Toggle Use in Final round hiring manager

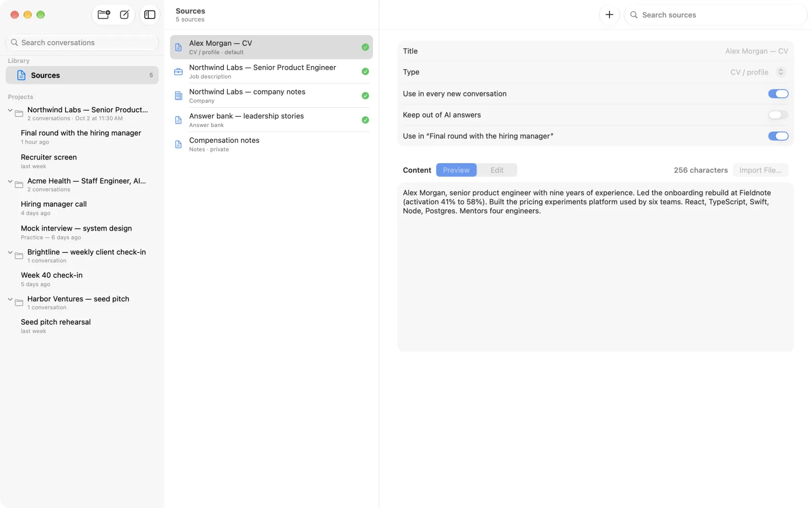tap(778, 136)
